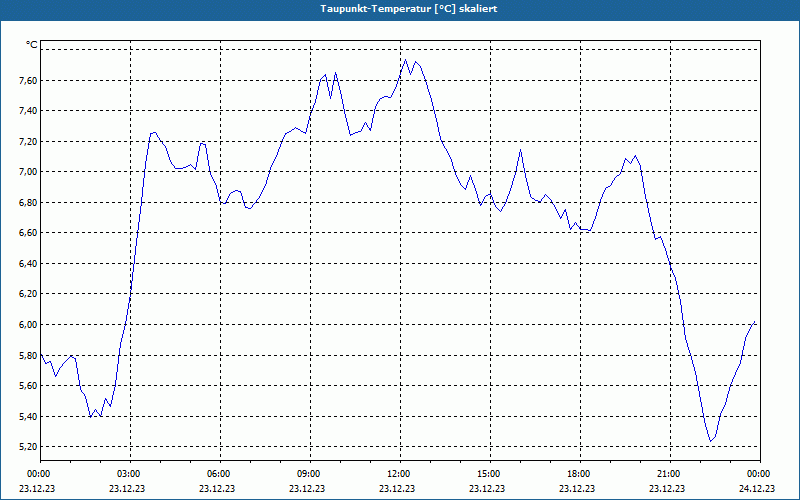Viewport: 800px width, 500px height.
Task: Click the 03:00 time axis label
Action: point(131,474)
